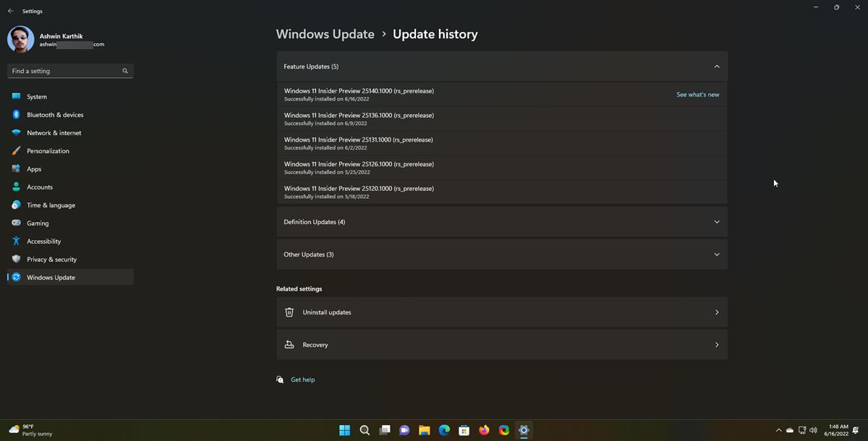
Task: Click the Time & language icon
Action: pyautogui.click(x=17, y=205)
